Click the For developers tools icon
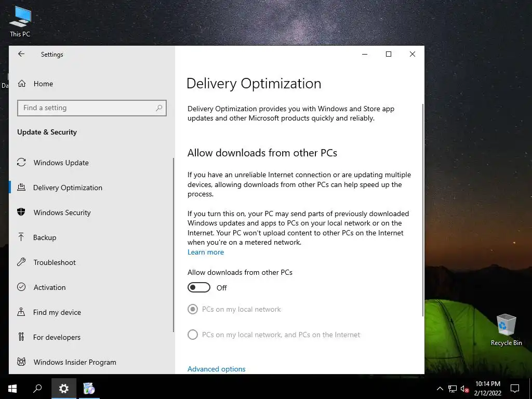This screenshot has height=399, width=532. pyautogui.click(x=21, y=337)
